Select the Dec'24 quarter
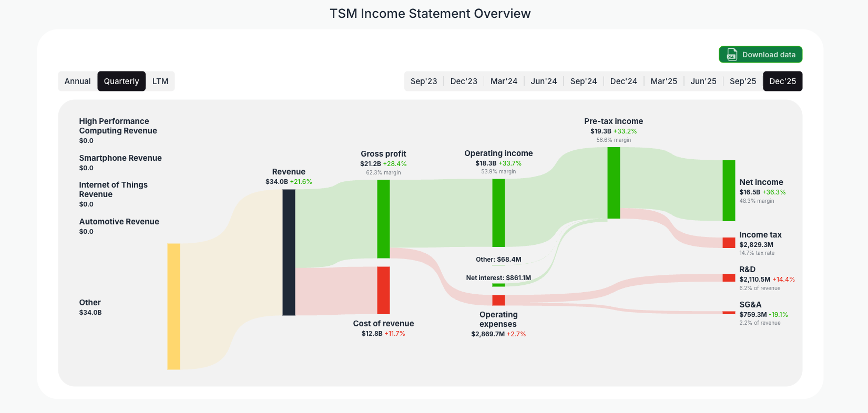Image resolution: width=868 pixels, height=413 pixels. coord(624,81)
